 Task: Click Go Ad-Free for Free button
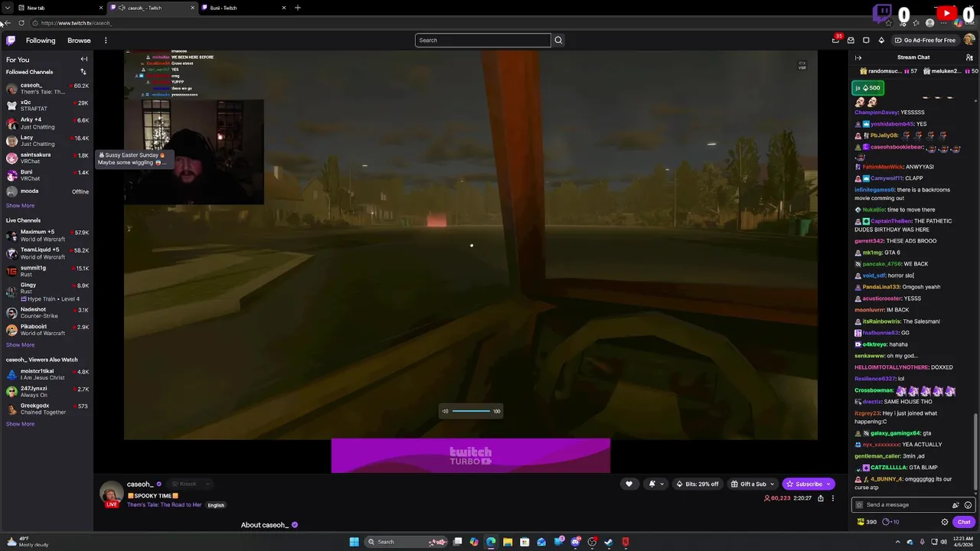coord(924,40)
